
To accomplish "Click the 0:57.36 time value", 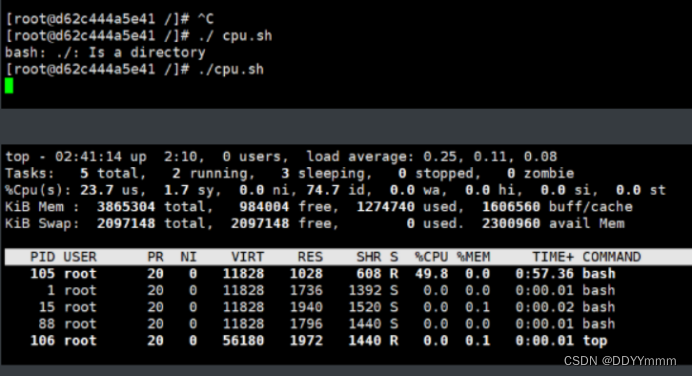I will pos(545,274).
